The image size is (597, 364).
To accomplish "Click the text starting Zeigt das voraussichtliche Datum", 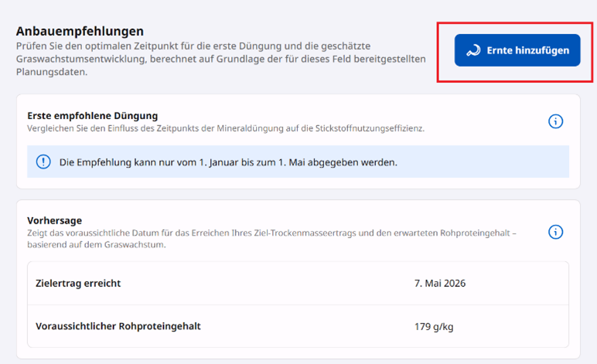I will tap(271, 239).
